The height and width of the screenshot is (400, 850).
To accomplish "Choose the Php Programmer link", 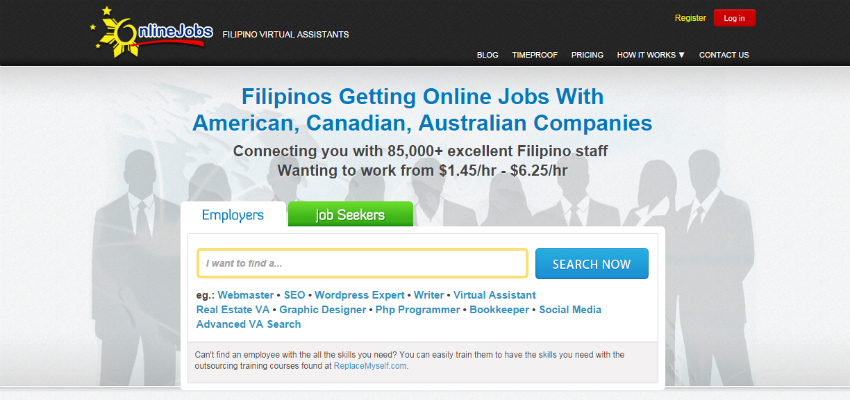I will pyautogui.click(x=417, y=310).
